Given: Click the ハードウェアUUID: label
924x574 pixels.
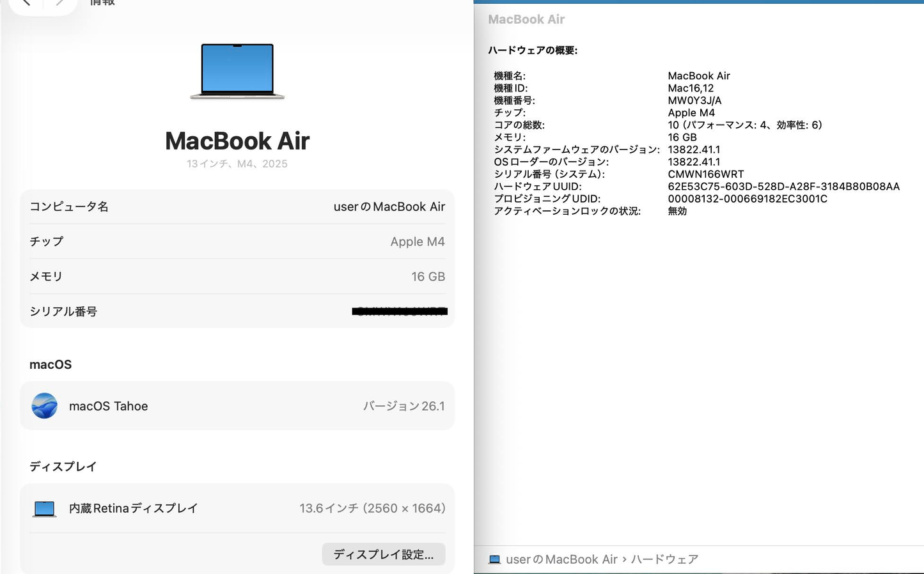Looking at the screenshot, I should 537,187.
